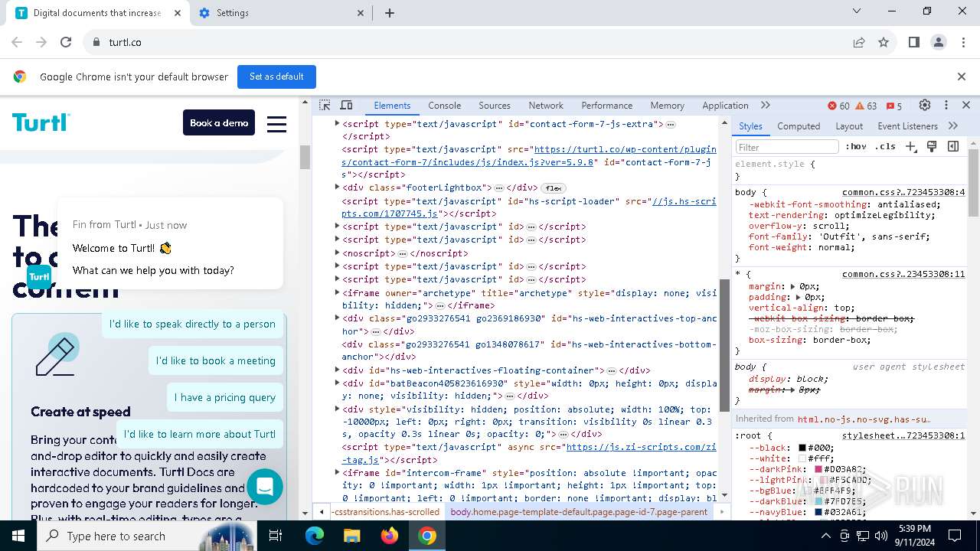
Task: Expand the hs-web-interactives-floating-container div
Action: [x=337, y=370]
